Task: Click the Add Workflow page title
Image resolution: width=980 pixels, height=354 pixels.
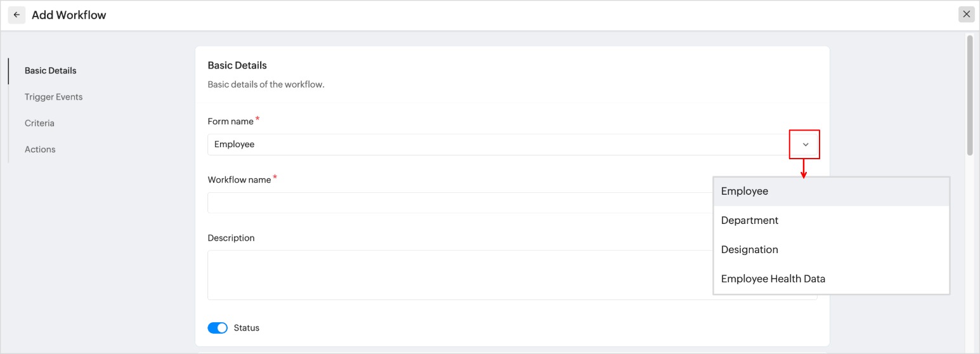Action: click(x=69, y=15)
